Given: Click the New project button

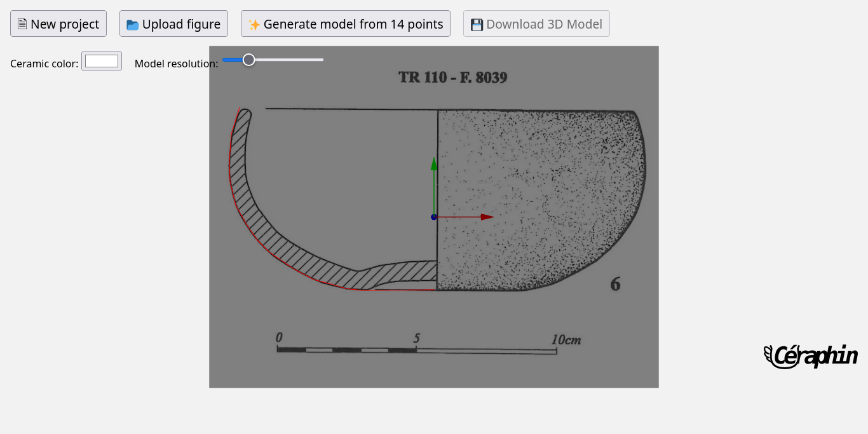Looking at the screenshot, I should point(58,24).
